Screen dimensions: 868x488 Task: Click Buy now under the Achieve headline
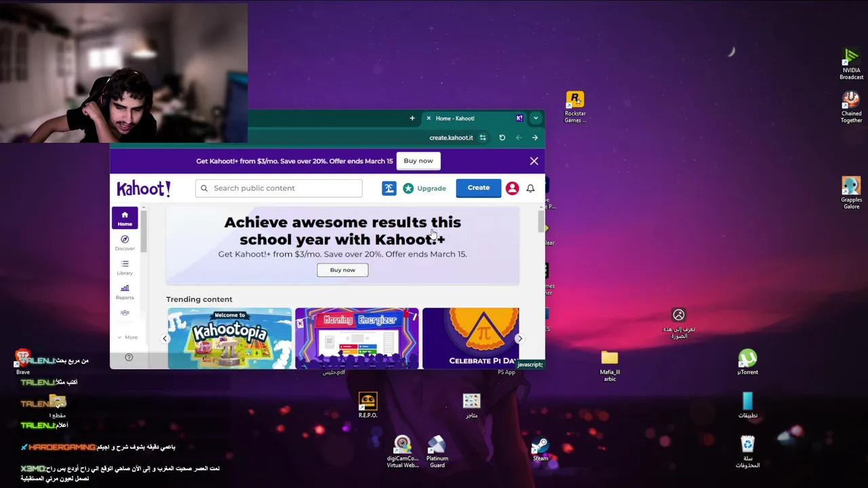click(x=342, y=270)
